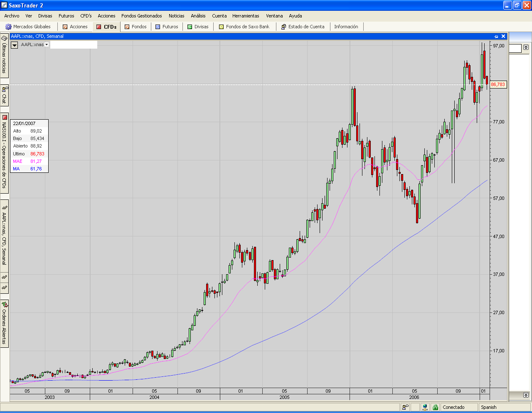Screen dimensions: 532x413
Task: Click the 22/01/2007 date in info box
Action: point(24,123)
